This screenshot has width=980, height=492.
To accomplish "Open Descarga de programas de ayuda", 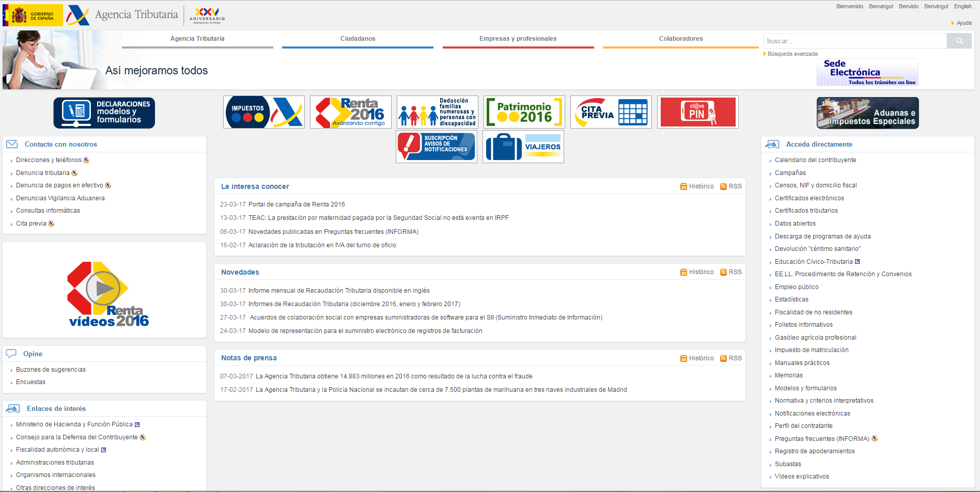I will (x=822, y=236).
